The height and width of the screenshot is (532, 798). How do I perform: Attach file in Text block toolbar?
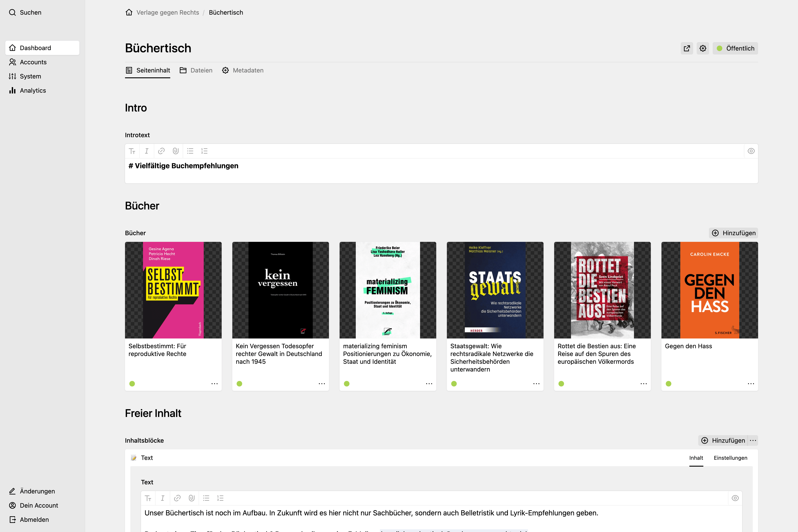pos(191,498)
